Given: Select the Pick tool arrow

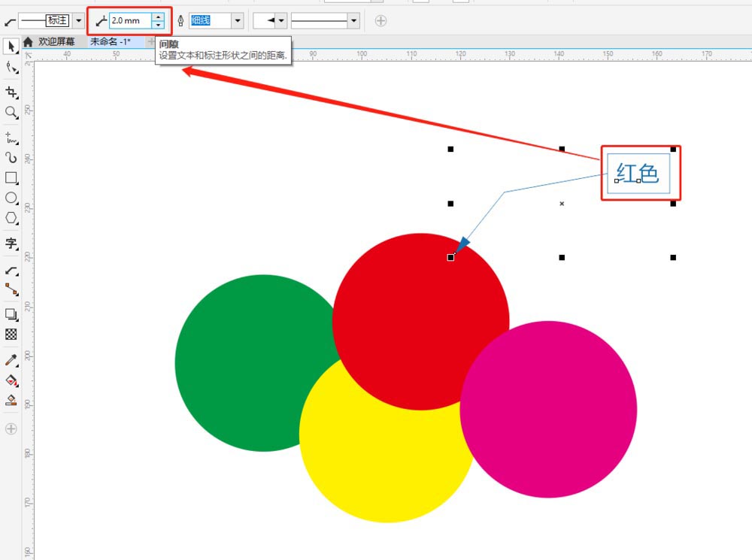Looking at the screenshot, I should click(x=11, y=47).
